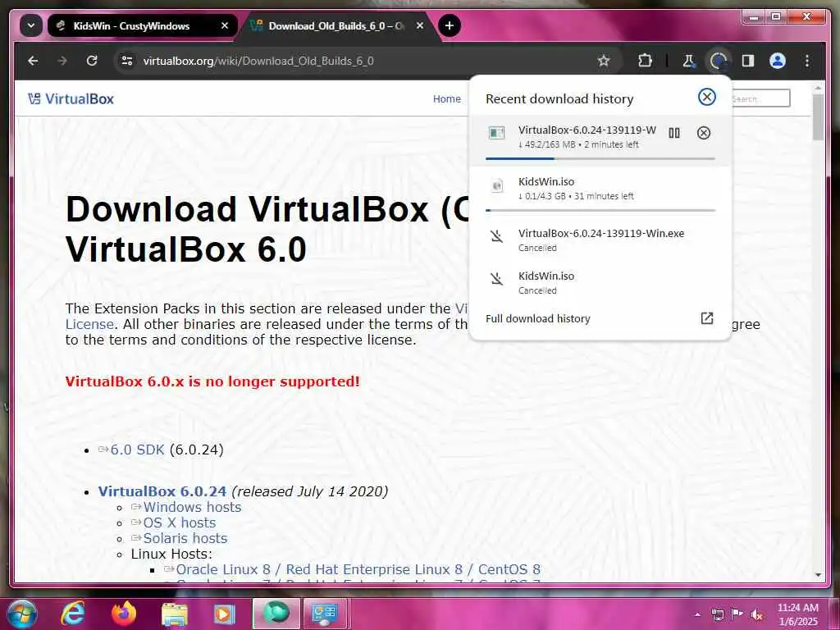
Task: Open Windows Media Player on taskbar
Action: click(x=225, y=614)
